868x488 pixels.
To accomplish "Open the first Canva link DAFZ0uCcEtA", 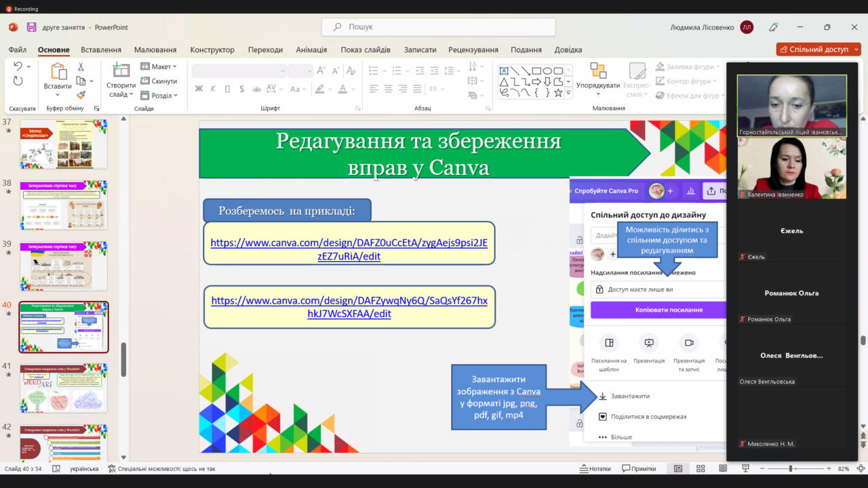I will [x=349, y=249].
